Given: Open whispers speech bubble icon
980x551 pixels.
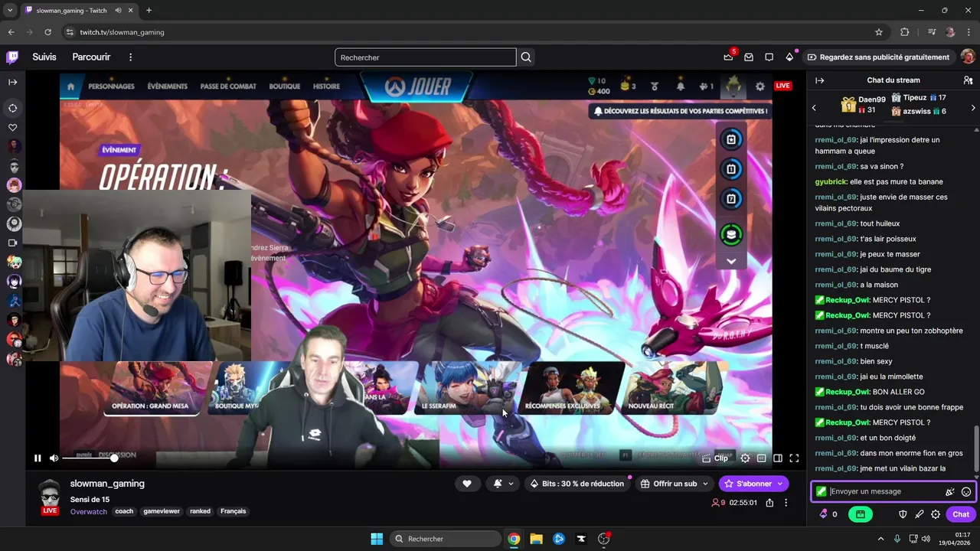Looking at the screenshot, I should tap(769, 57).
